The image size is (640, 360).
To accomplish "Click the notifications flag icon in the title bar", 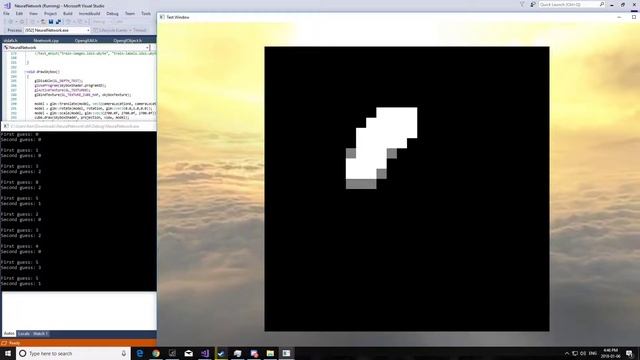I will (522, 4).
